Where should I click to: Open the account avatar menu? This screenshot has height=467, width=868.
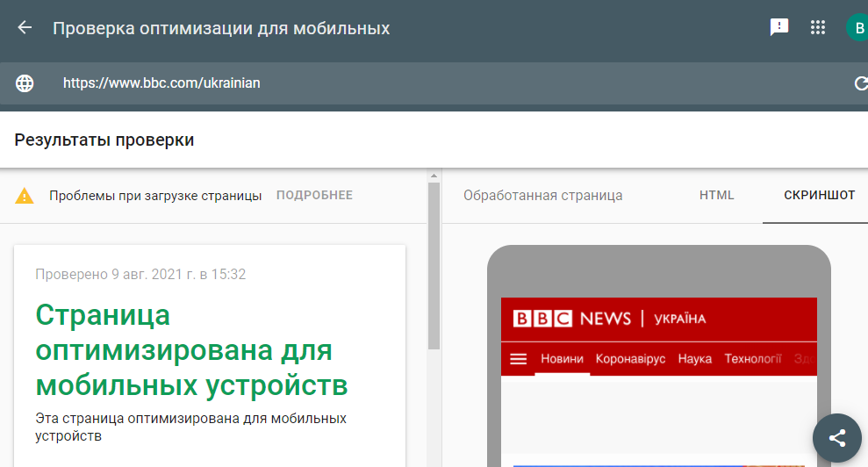tap(858, 28)
